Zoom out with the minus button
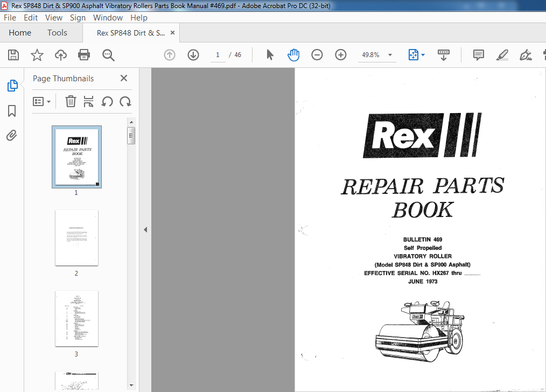 [x=317, y=55]
